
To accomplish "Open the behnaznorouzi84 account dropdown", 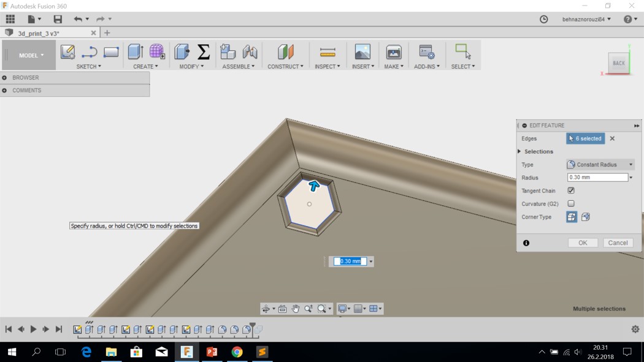I will click(x=586, y=19).
